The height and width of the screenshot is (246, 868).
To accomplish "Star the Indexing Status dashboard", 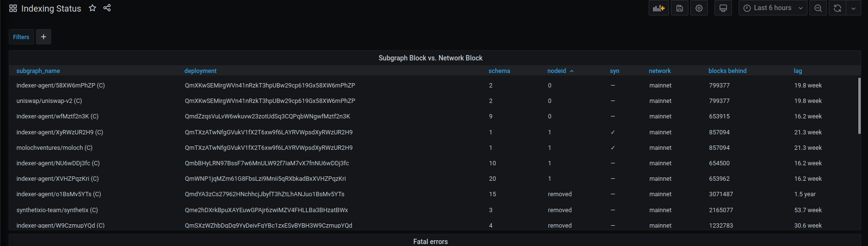I will pyautogui.click(x=92, y=8).
